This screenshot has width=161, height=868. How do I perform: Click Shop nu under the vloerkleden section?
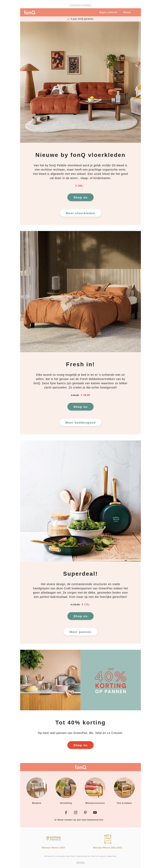[x=80, y=197]
